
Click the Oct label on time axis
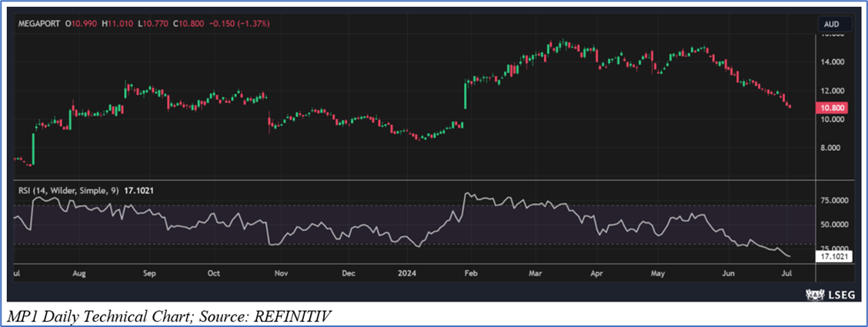[214, 273]
